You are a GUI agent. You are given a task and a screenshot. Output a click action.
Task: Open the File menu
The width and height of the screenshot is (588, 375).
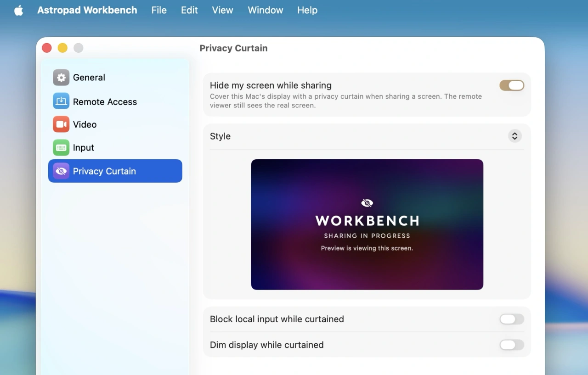point(159,10)
